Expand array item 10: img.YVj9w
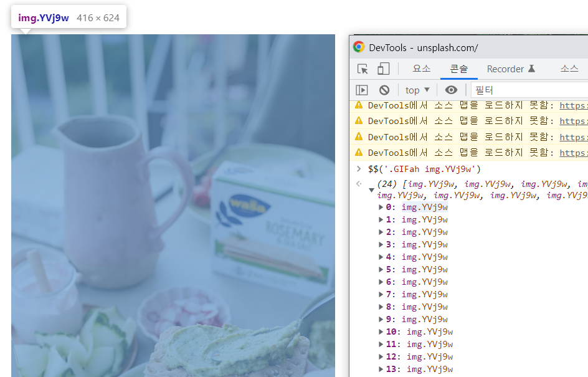This screenshot has width=588, height=377. coord(381,332)
